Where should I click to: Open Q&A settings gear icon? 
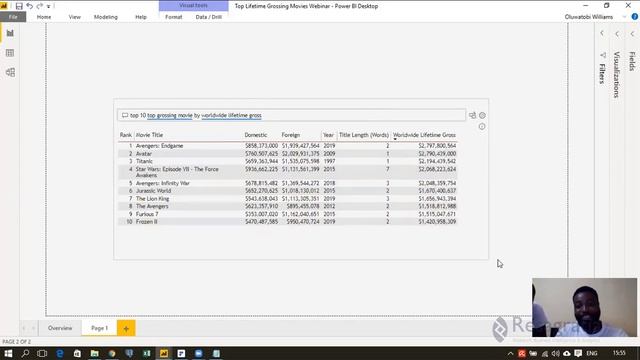coord(482,116)
